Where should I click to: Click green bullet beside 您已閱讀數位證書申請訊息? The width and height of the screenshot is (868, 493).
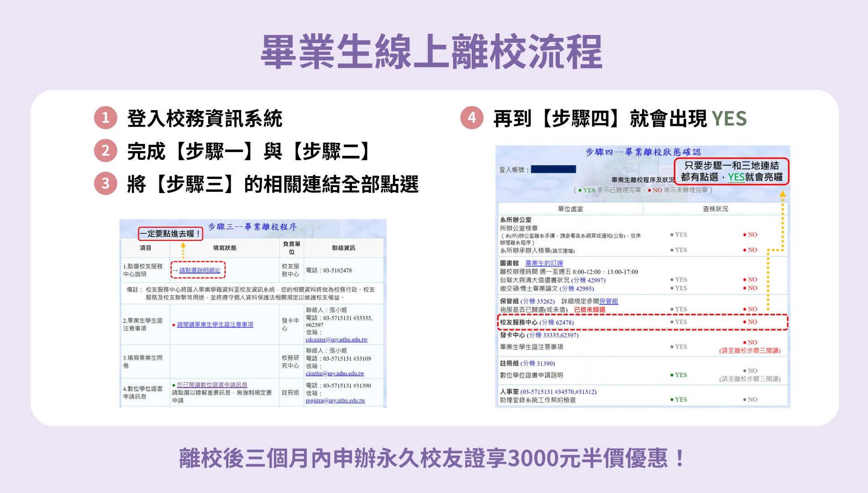tap(174, 385)
